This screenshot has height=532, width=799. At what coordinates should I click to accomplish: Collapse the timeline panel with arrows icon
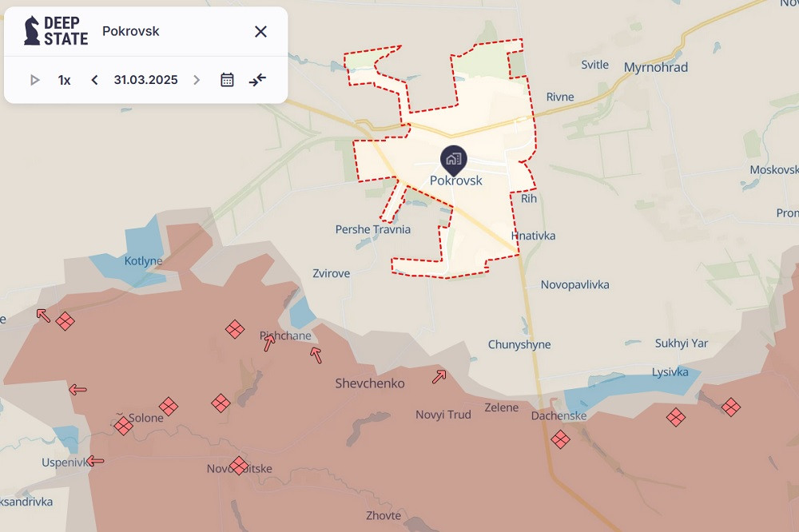pyautogui.click(x=257, y=80)
